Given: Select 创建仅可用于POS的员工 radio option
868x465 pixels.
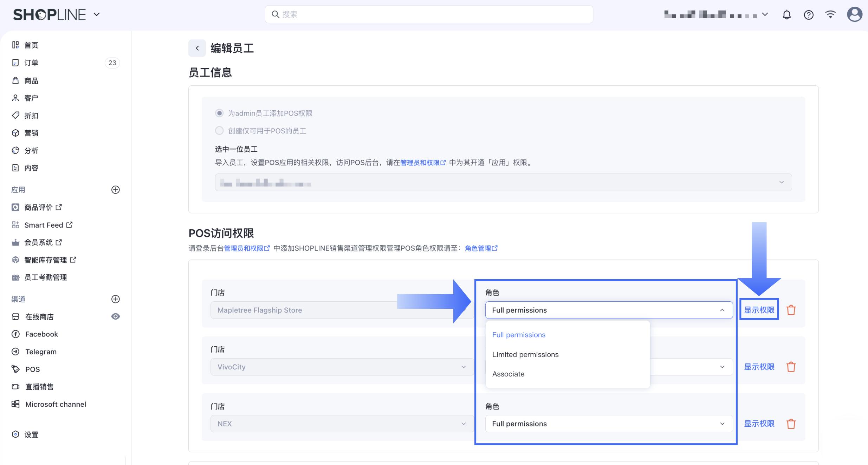Looking at the screenshot, I should [x=219, y=131].
